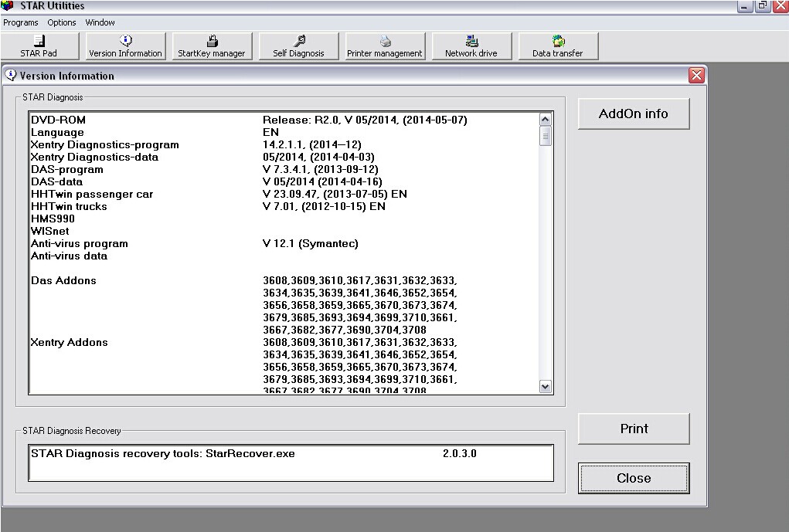Click the Version Information dialog info icon
This screenshot has width=789, height=532.
pos(11,76)
